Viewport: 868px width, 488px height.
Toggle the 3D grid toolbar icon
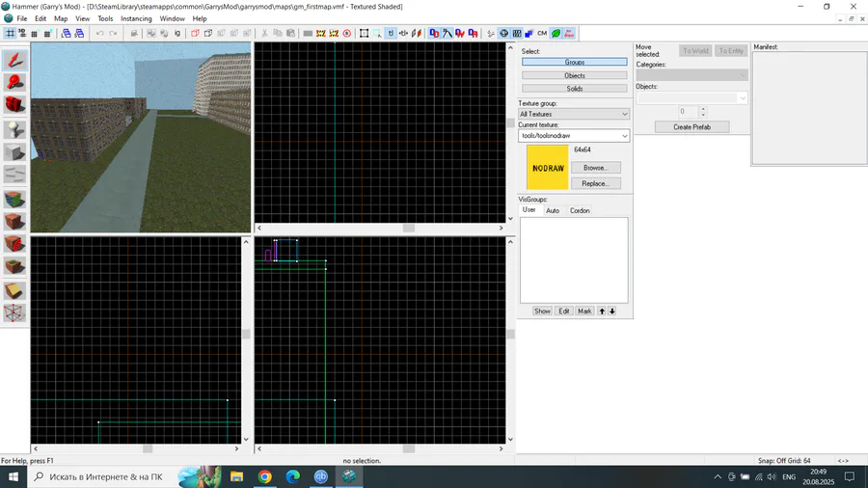[x=22, y=33]
